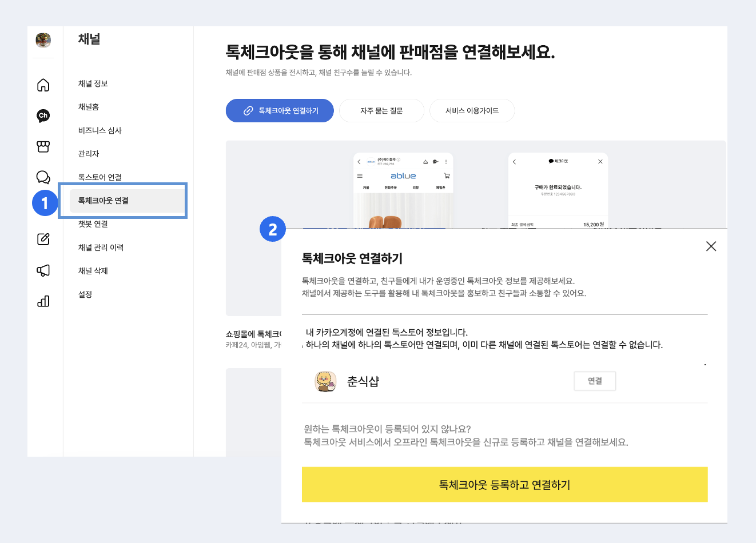The image size is (756, 543).
Task: Select 채널 정보 menu item
Action: 93,83
